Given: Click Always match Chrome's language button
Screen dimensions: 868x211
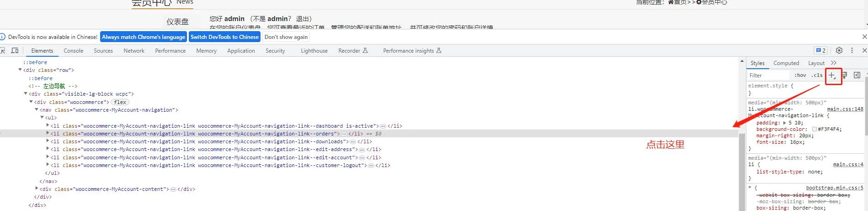Looking at the screenshot, I should [144, 37].
